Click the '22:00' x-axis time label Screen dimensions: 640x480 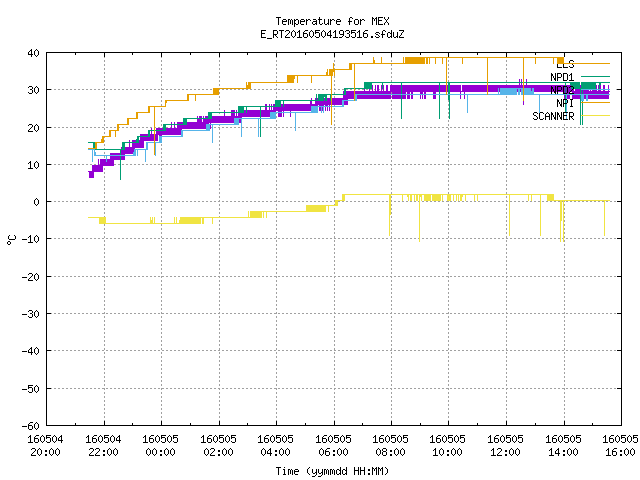click(x=103, y=452)
